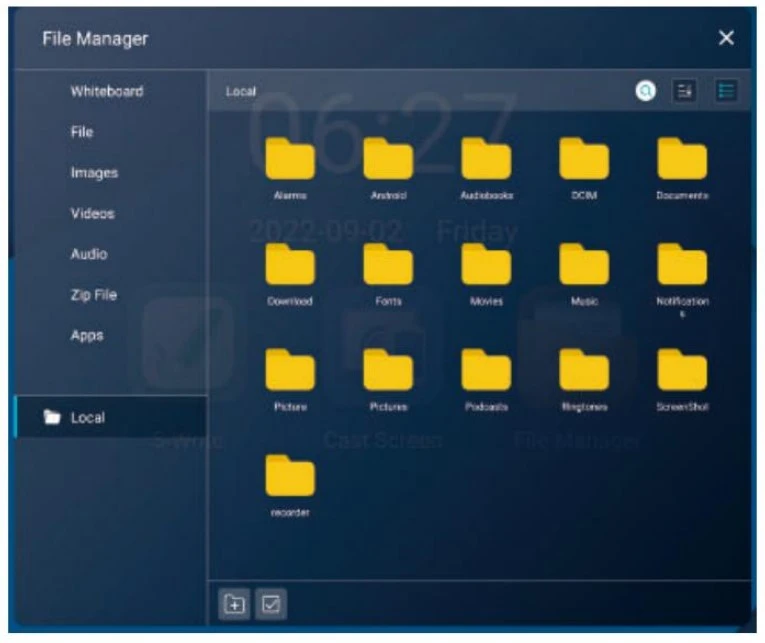Viewport: 765px width, 643px height.
Task: Open the ScreenShot folder
Action: pyautogui.click(x=682, y=371)
